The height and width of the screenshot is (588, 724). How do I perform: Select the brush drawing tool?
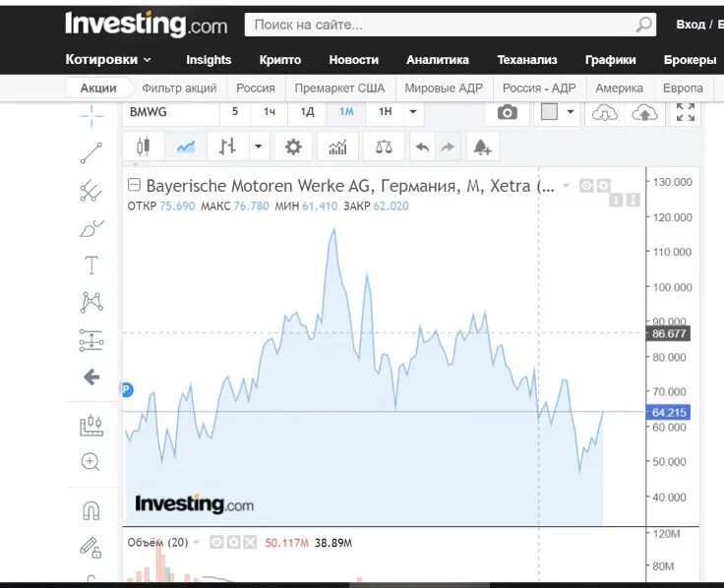[91, 228]
